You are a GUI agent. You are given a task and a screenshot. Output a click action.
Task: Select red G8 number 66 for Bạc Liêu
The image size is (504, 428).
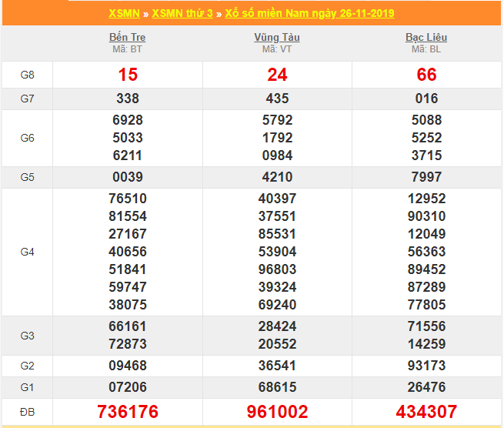coord(426,75)
